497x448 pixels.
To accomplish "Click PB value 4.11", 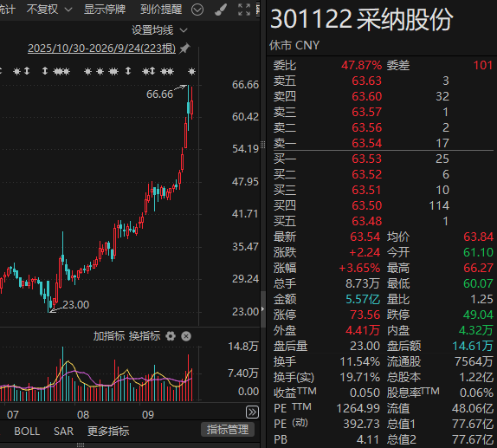I will (x=368, y=439).
